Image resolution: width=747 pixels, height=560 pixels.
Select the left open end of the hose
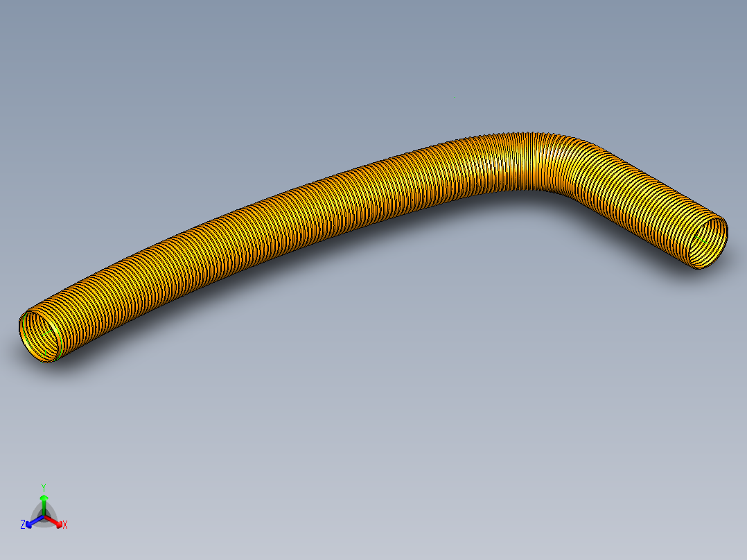click(41, 336)
